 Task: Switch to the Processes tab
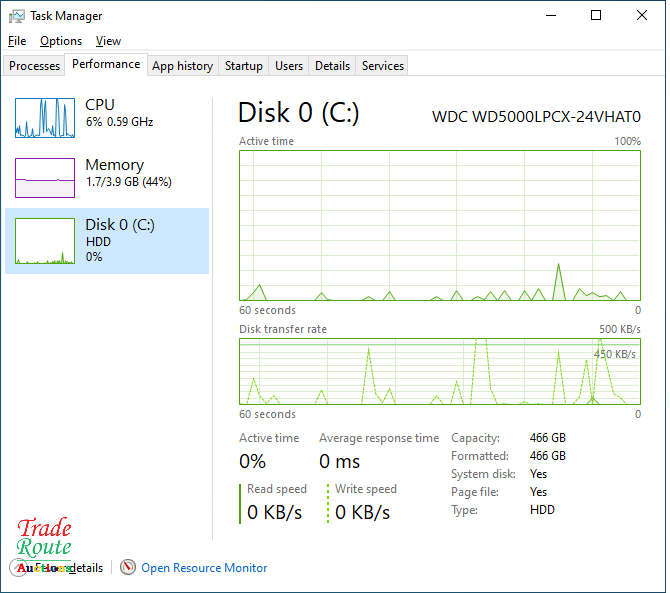pyautogui.click(x=35, y=66)
